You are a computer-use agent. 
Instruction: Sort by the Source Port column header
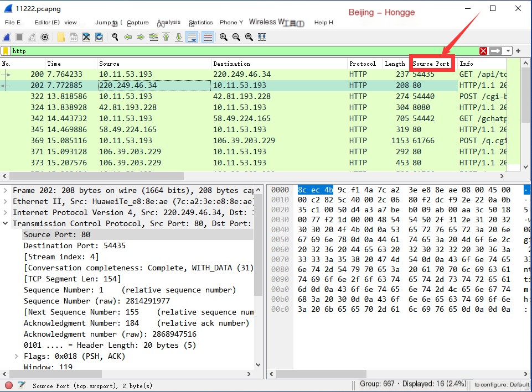[431, 64]
